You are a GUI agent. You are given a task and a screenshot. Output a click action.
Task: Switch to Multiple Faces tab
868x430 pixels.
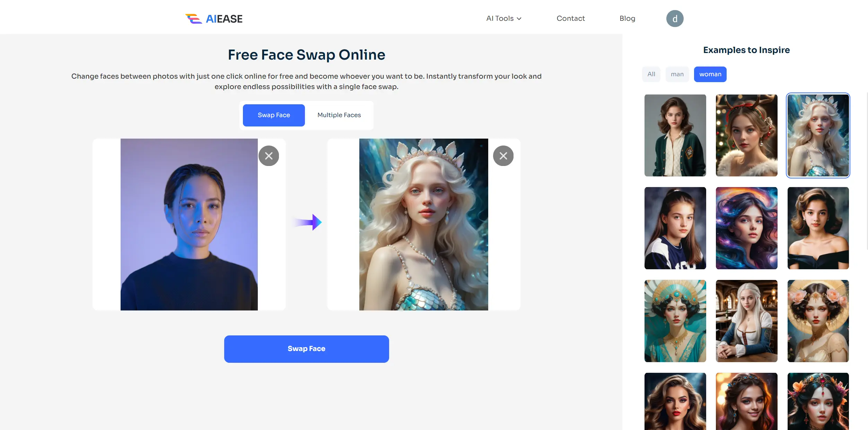(x=339, y=115)
